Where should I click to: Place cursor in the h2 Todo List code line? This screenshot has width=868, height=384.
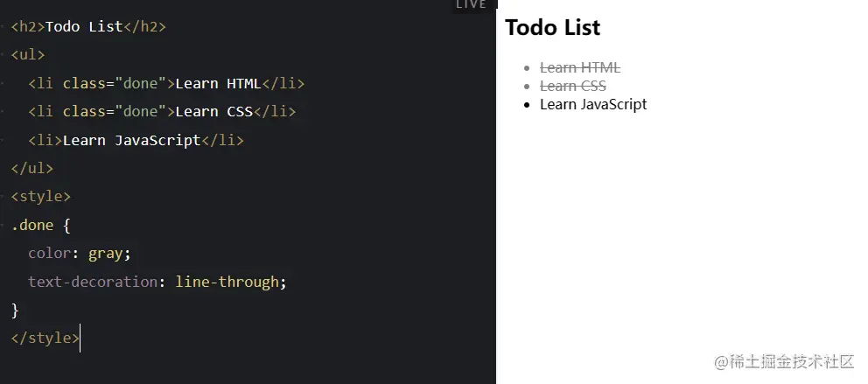[87, 26]
